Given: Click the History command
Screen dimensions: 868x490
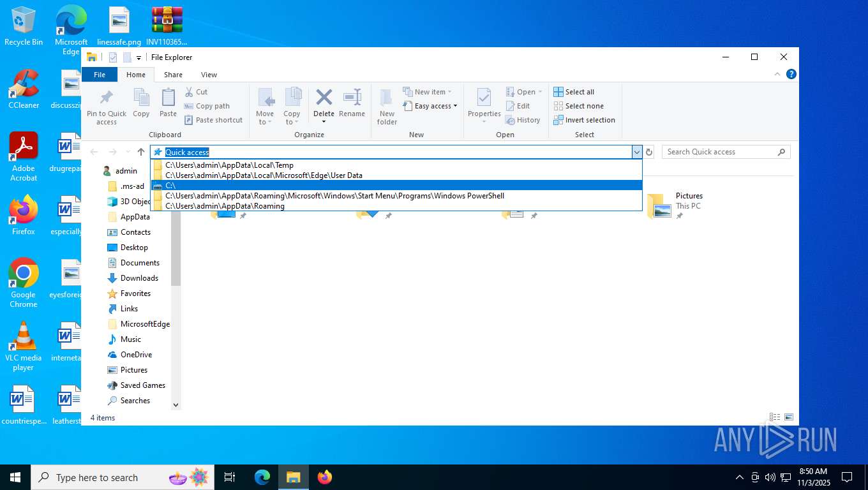Looking at the screenshot, I should coord(523,120).
